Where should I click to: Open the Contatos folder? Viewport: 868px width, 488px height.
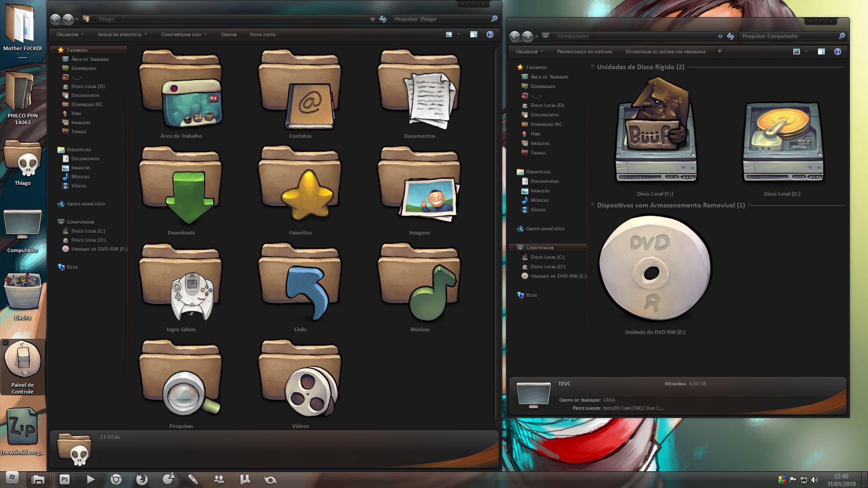(x=301, y=92)
